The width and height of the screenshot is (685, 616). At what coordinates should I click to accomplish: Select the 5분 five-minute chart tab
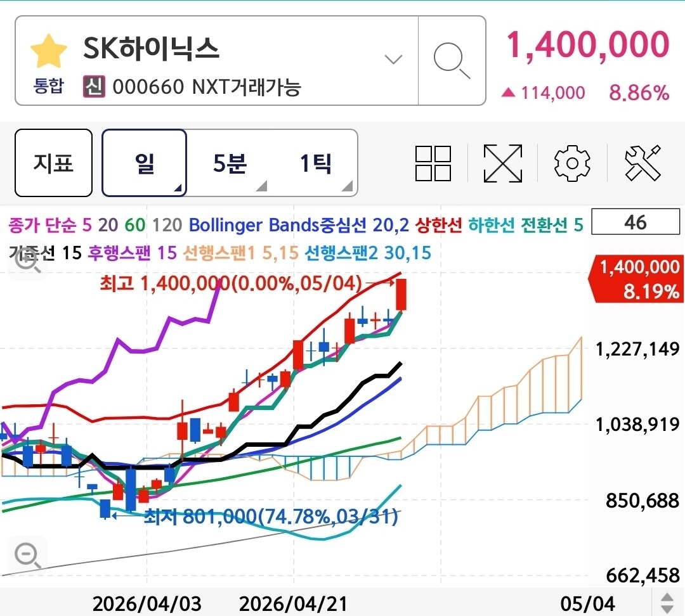coord(230,163)
